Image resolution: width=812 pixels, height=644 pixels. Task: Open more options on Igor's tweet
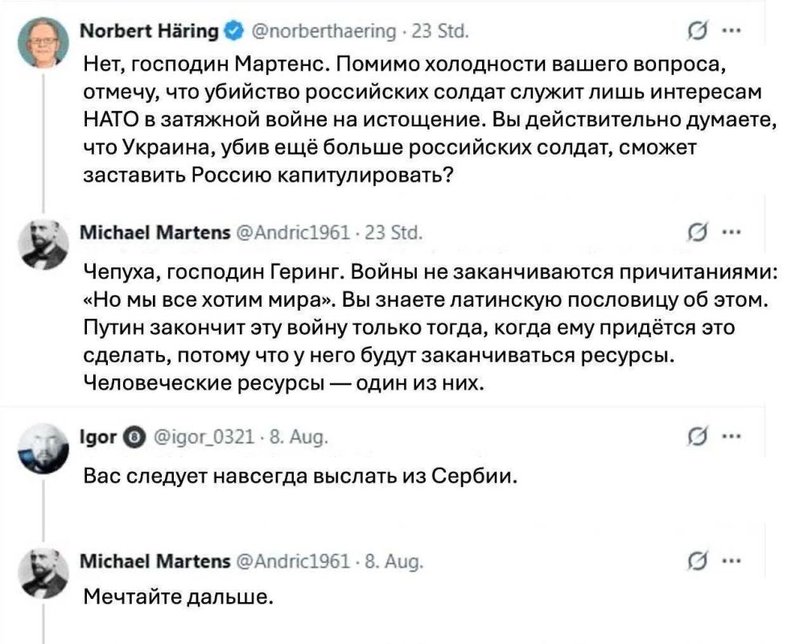[x=732, y=436]
